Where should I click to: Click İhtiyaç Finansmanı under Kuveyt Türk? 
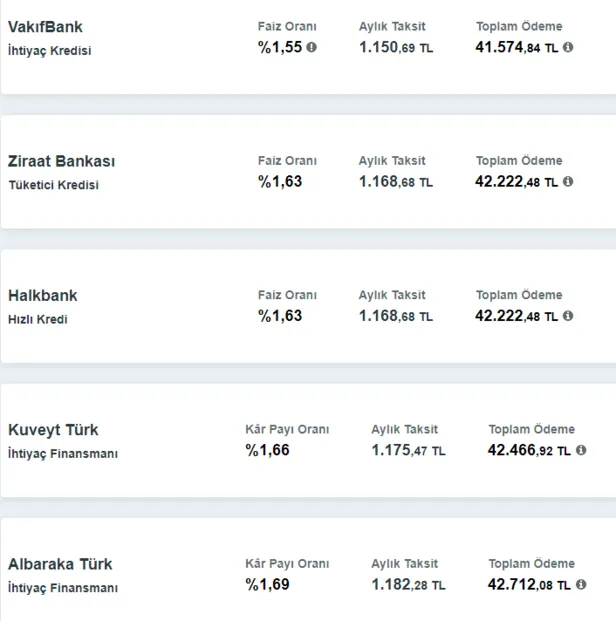(x=63, y=453)
